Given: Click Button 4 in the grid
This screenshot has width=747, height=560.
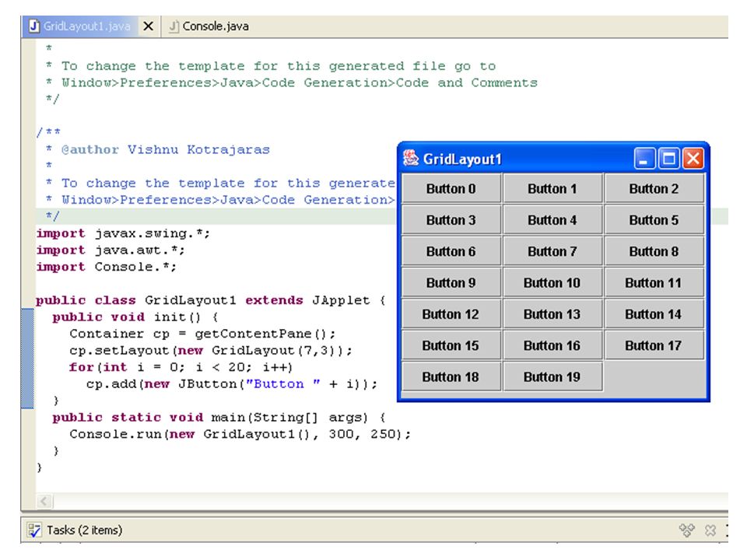Looking at the screenshot, I should (x=552, y=220).
